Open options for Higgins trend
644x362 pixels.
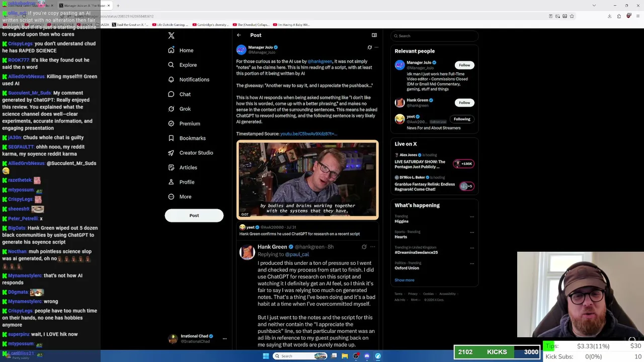click(x=472, y=217)
